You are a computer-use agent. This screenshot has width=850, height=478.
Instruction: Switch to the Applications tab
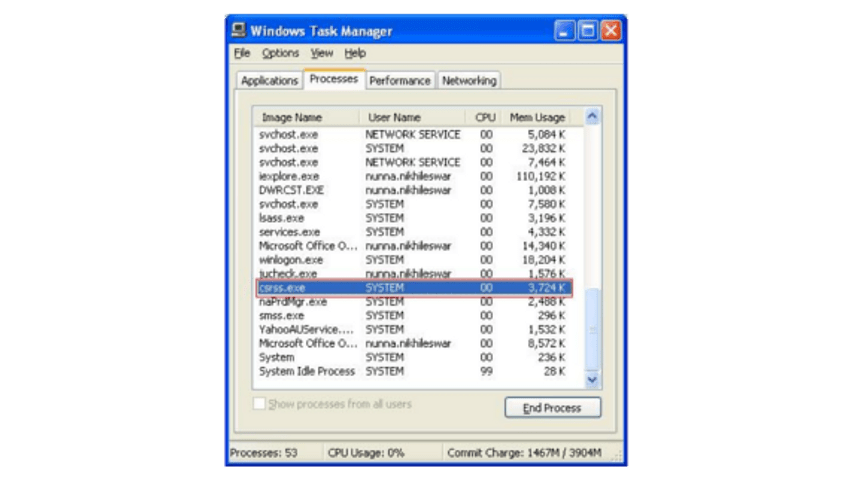click(269, 81)
